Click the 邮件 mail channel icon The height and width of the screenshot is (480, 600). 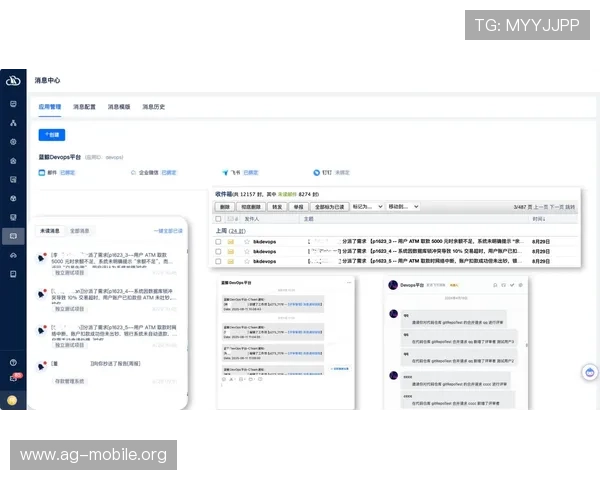tap(42, 173)
